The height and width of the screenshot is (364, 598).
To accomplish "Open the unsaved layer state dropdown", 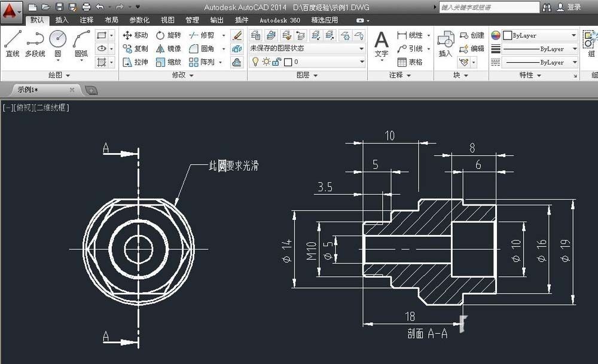I will [307, 48].
